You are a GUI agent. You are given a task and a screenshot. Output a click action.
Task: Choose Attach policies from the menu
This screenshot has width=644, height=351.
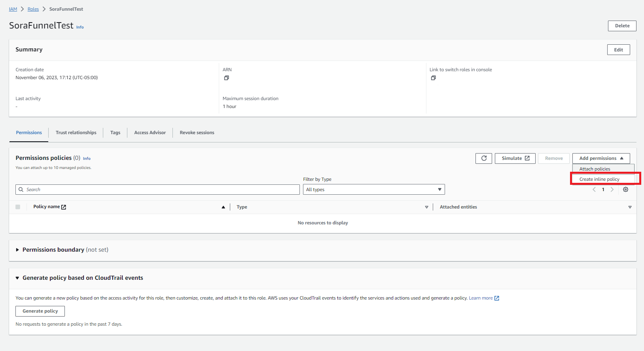[x=595, y=169]
